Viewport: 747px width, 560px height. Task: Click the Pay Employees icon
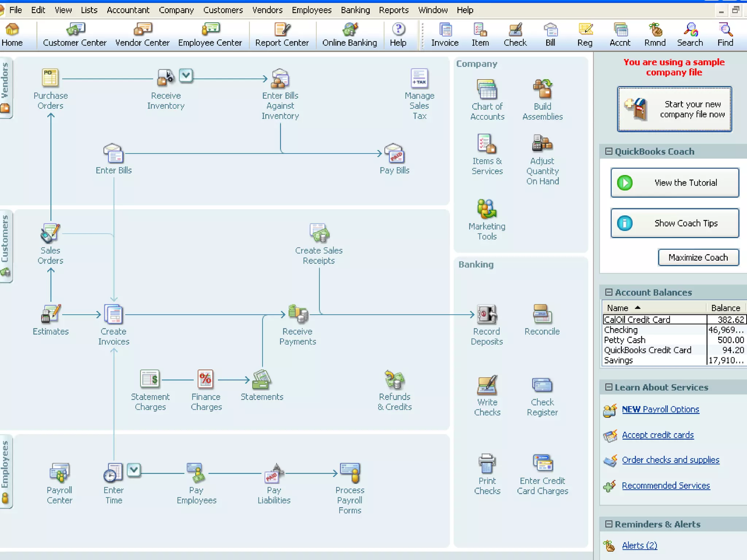(196, 473)
